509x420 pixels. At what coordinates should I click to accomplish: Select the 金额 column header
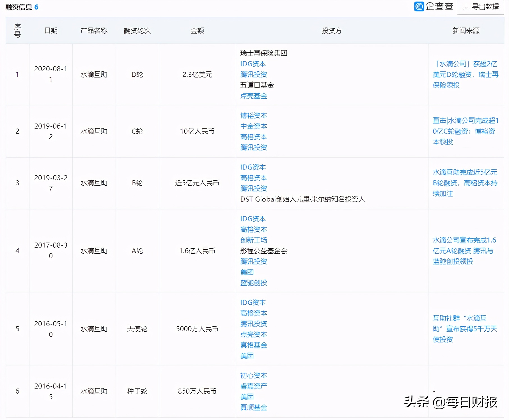(x=197, y=31)
